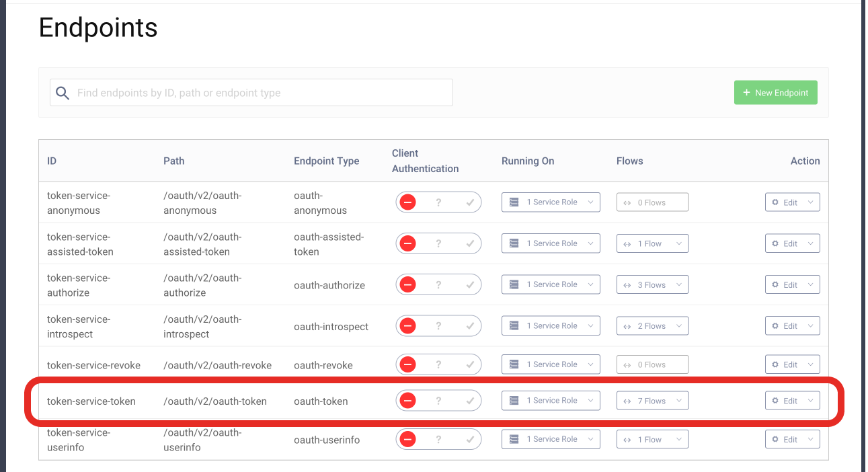Image resolution: width=868 pixels, height=472 pixels.
Task: Click the gear icon for token-service-revoke
Action: 775,364
